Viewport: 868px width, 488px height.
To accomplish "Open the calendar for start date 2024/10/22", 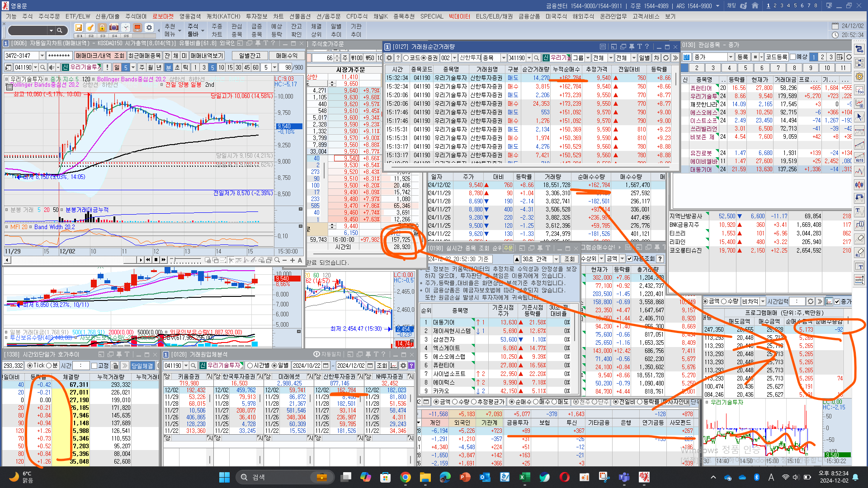I will 326,366.
